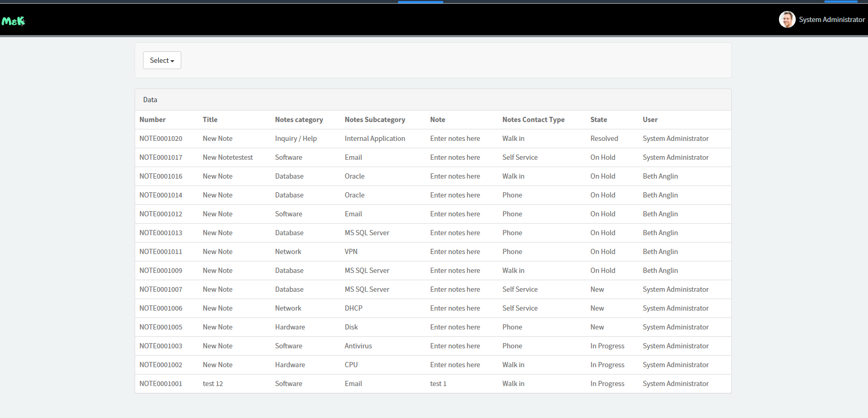868x418 pixels.
Task: Click 'Antivirus' subcategory cell
Action: tap(358, 346)
